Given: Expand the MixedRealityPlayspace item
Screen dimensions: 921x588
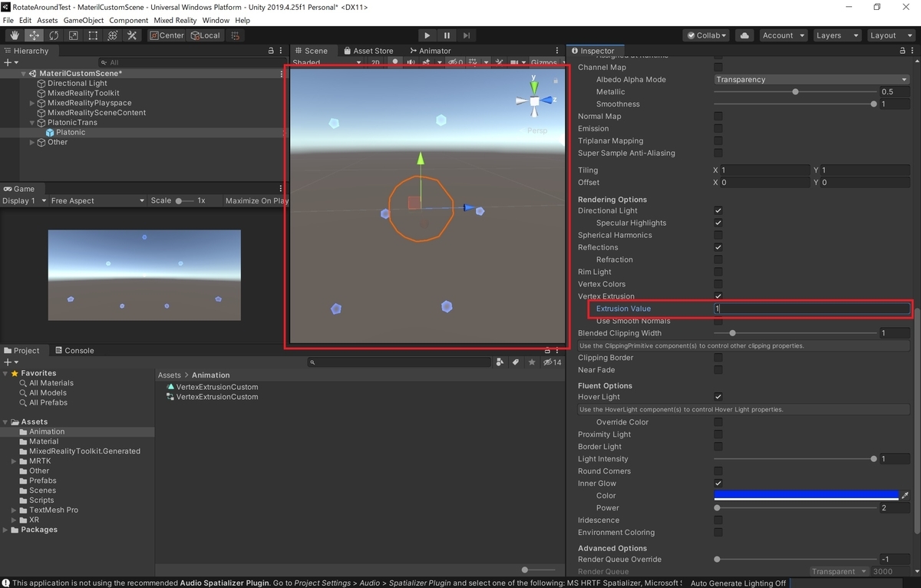Looking at the screenshot, I should (32, 103).
